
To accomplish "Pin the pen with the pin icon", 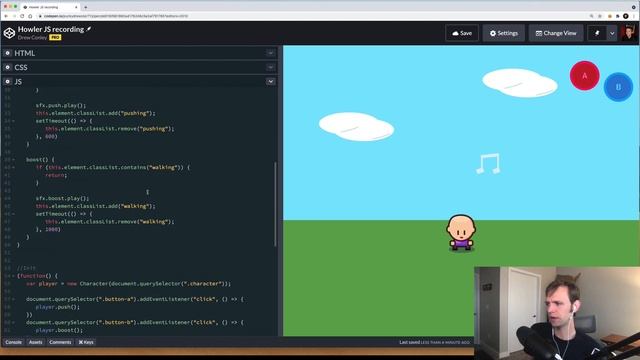I will point(597,33).
